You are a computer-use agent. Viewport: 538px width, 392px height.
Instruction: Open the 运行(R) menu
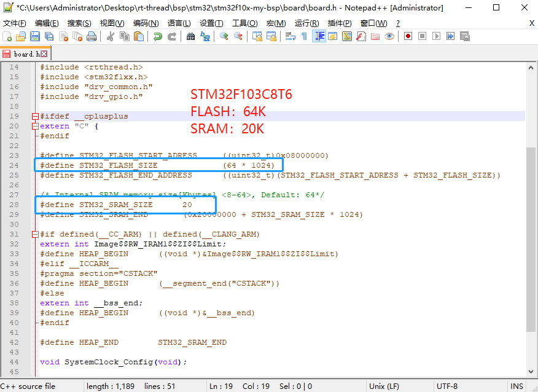coord(306,23)
